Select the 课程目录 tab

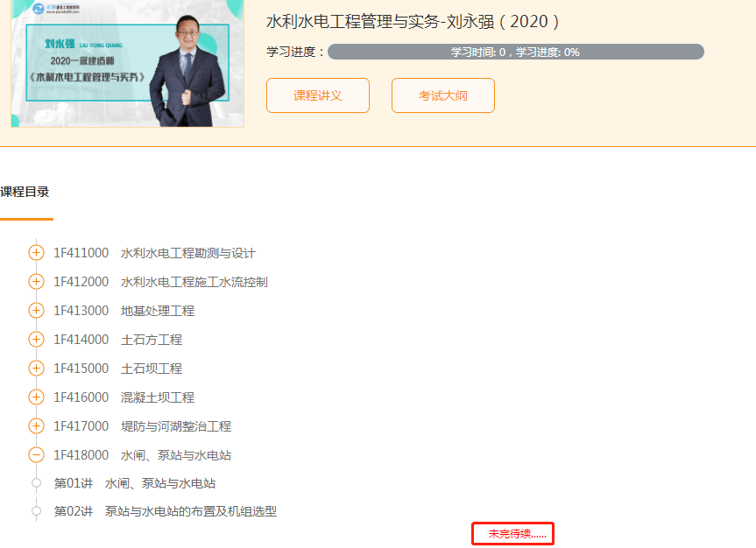coord(25,192)
